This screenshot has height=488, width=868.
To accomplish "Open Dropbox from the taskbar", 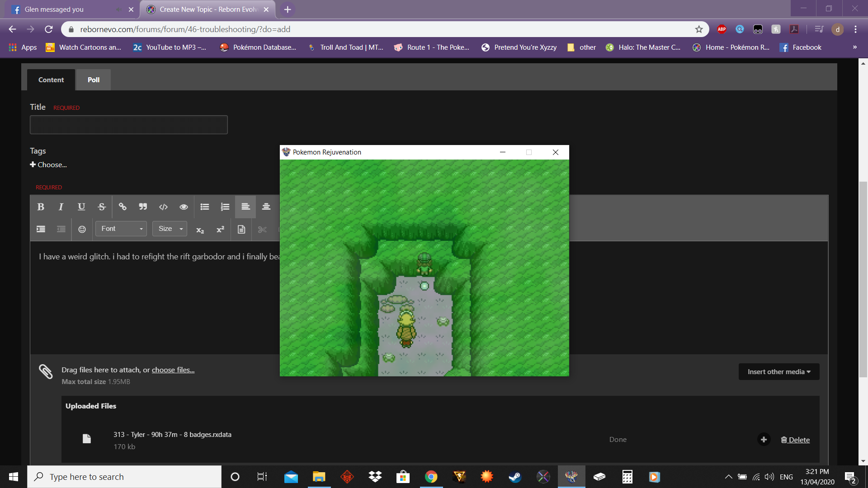I will 375,477.
